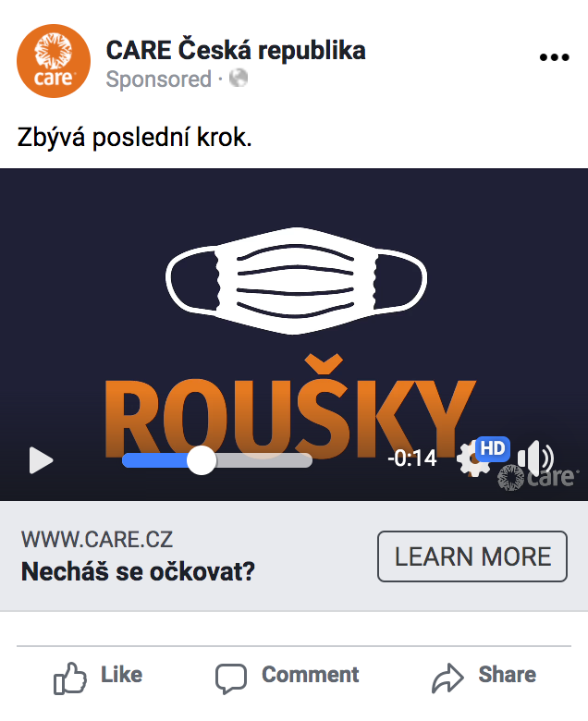This screenshot has width=588, height=721.
Task: Click the care watermark logo in video
Action: coord(535,478)
